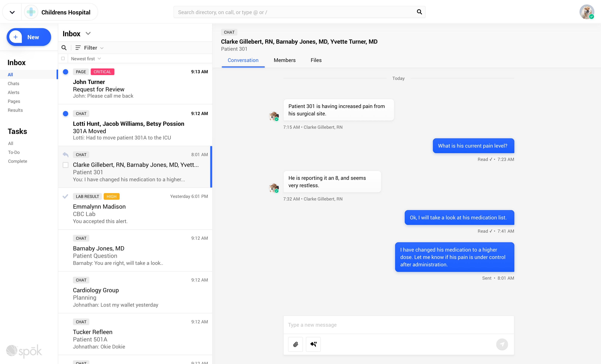This screenshot has width=601, height=364.
Task: Click the CRITICAL tag on John Turner page
Action: click(102, 72)
